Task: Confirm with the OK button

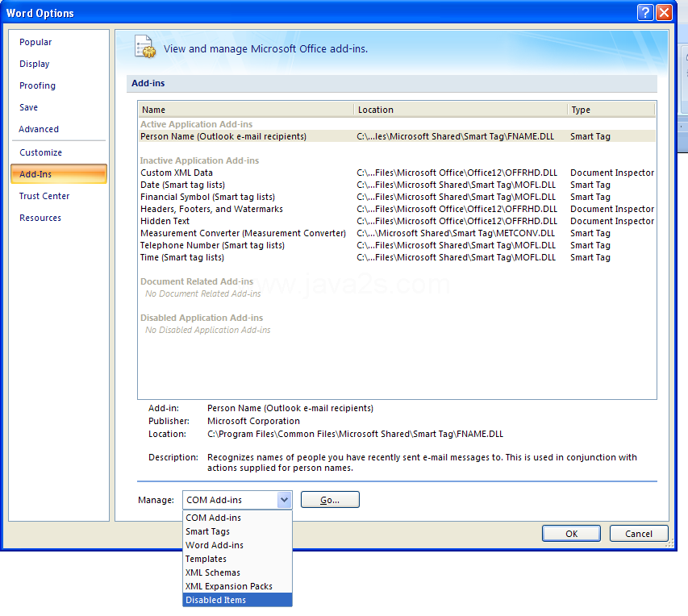Action: 571,534
